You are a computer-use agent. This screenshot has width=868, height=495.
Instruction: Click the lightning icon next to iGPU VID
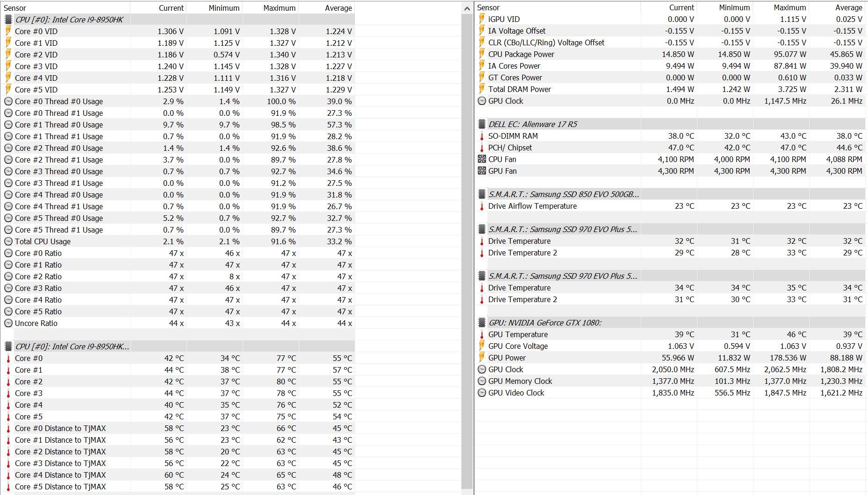[482, 19]
